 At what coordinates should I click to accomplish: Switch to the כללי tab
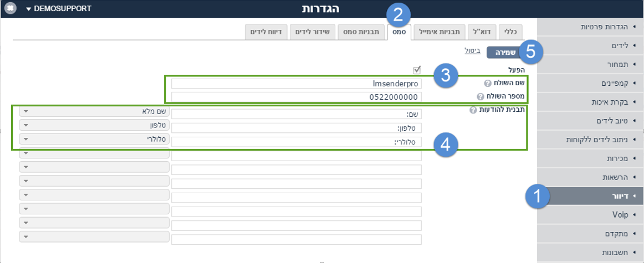click(x=510, y=32)
